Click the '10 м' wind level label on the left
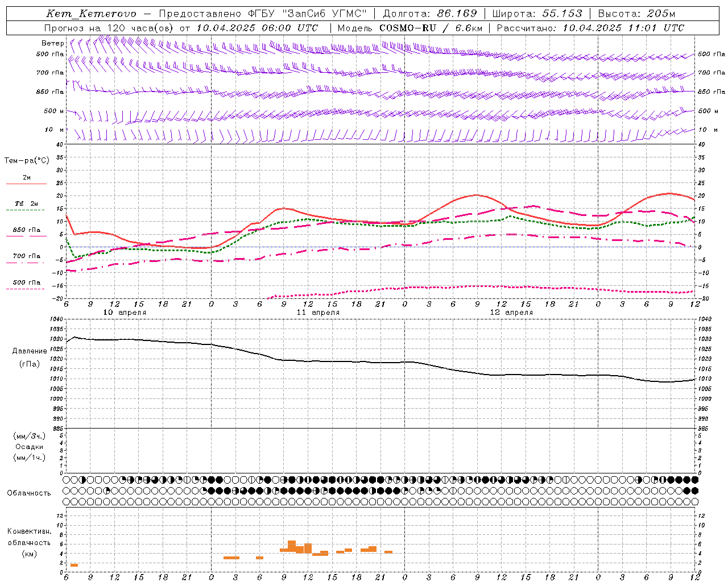Viewport: 728px width, 582px height. 55,130
